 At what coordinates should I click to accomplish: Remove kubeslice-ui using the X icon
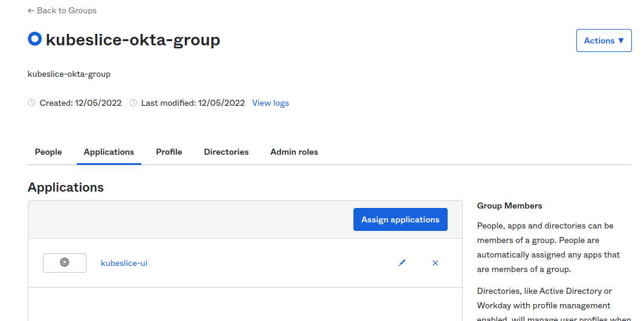tap(436, 263)
